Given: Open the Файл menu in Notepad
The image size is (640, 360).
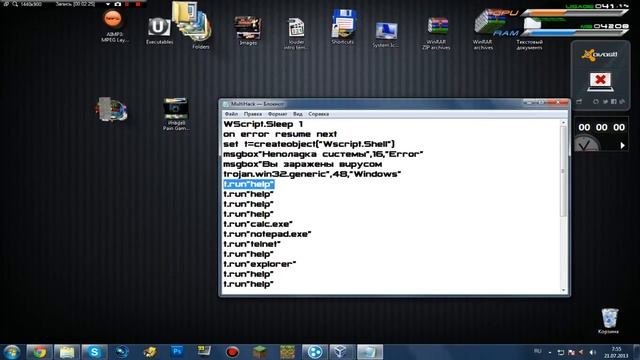Looking at the screenshot, I should click(231, 114).
